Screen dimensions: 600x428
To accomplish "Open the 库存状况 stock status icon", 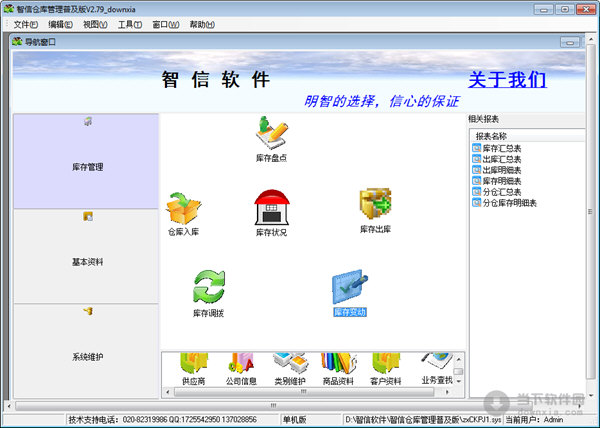I will click(272, 207).
